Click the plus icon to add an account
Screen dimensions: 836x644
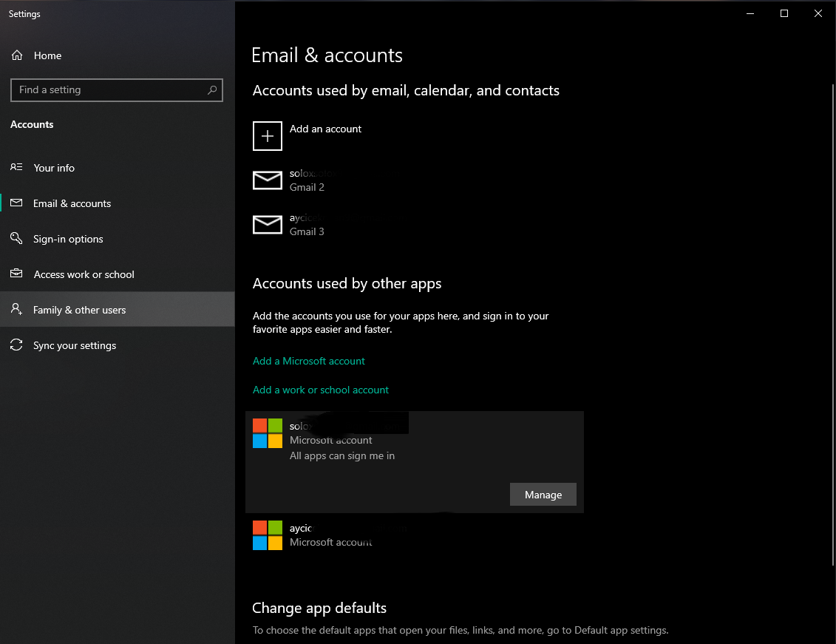pos(267,136)
